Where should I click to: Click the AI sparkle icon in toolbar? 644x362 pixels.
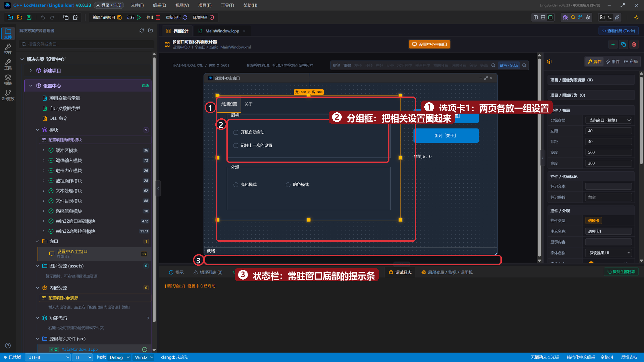617,17
